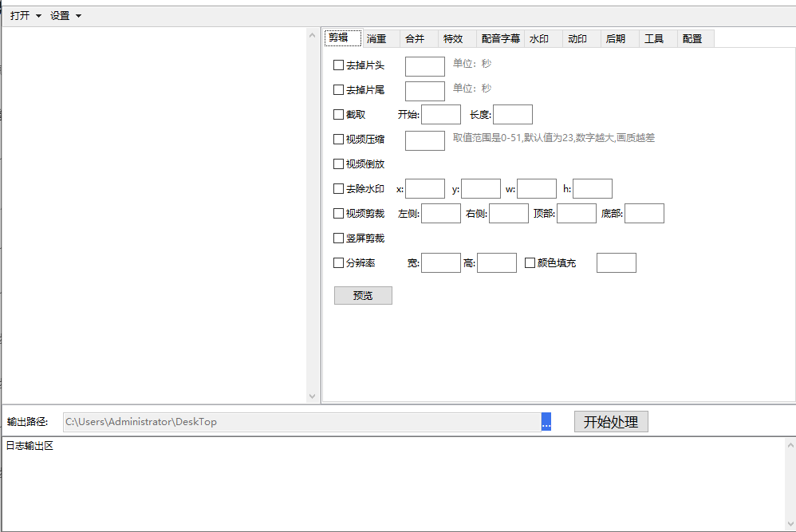Image resolution: width=796 pixels, height=532 pixels.
Task: Click the 预览 button
Action: click(x=363, y=295)
